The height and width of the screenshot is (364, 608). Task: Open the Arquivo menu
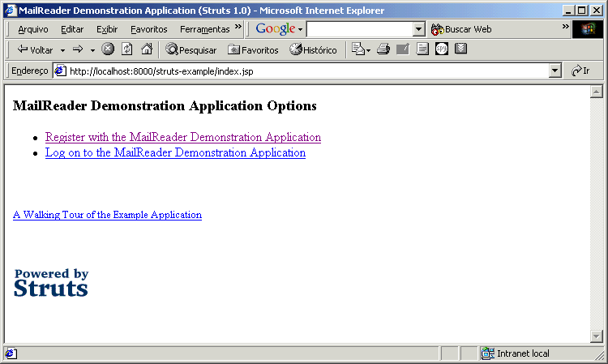pos(33,29)
